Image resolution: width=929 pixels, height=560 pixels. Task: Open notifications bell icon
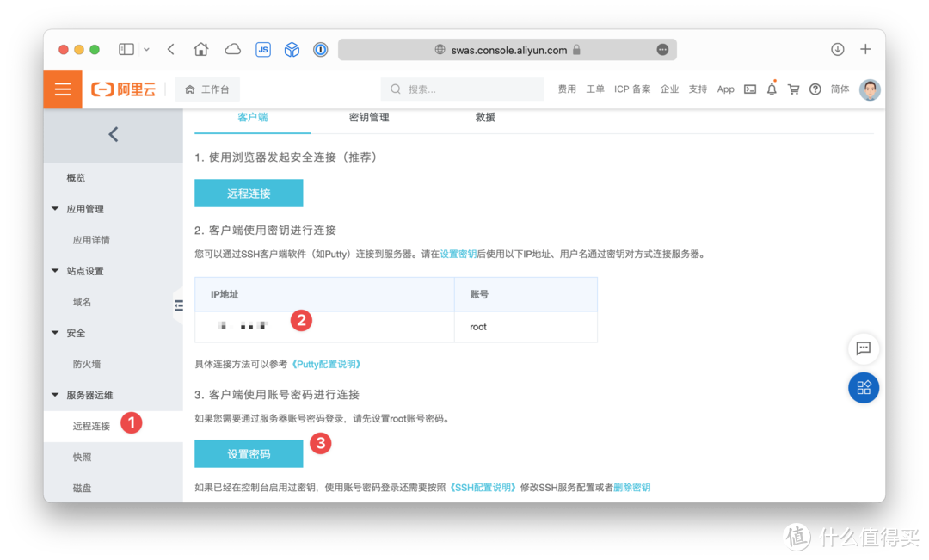(x=772, y=89)
